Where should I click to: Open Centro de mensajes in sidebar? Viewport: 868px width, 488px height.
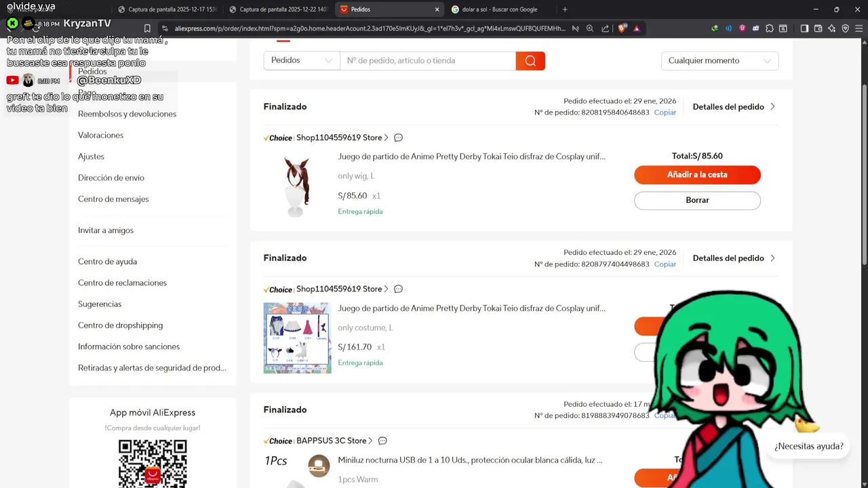pos(113,199)
